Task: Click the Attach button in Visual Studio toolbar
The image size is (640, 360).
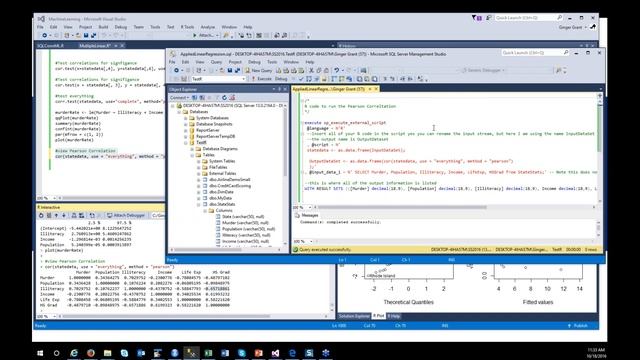Action: tap(205, 36)
